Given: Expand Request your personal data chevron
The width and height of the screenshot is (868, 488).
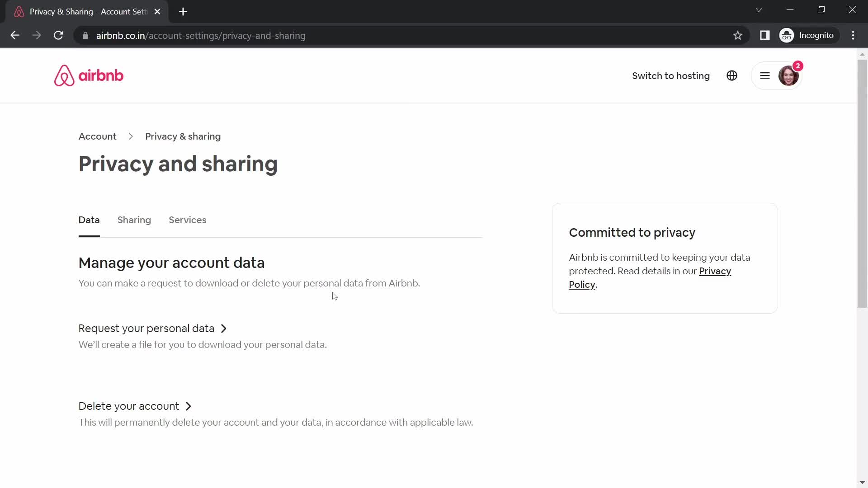Looking at the screenshot, I should [x=223, y=328].
